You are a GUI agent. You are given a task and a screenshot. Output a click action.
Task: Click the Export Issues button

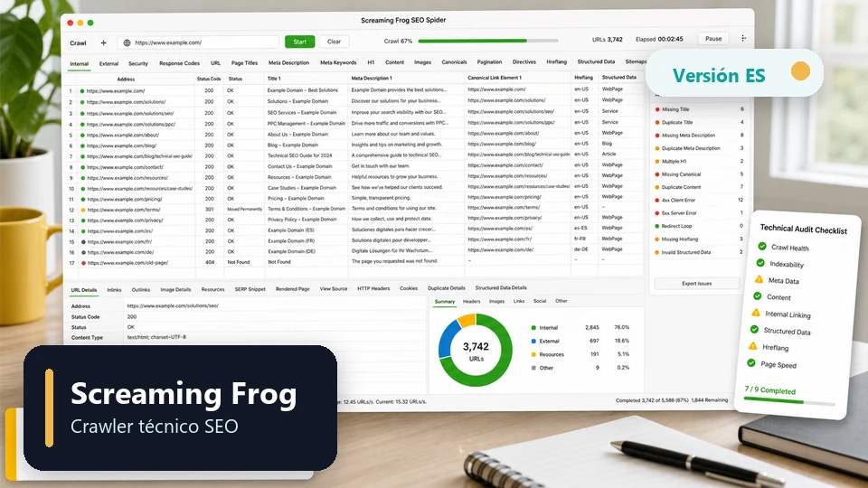(x=697, y=283)
